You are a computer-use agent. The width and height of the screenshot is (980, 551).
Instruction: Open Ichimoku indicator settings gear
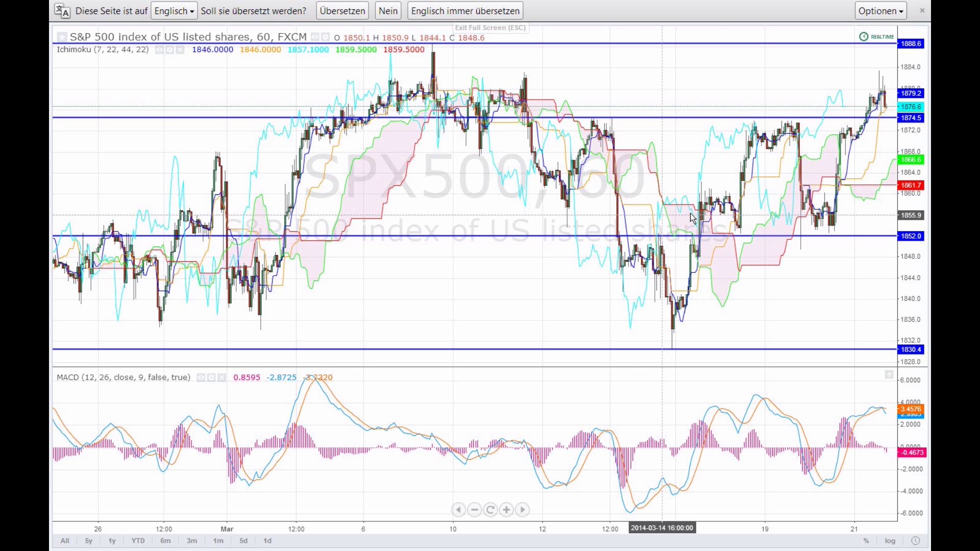tap(169, 50)
